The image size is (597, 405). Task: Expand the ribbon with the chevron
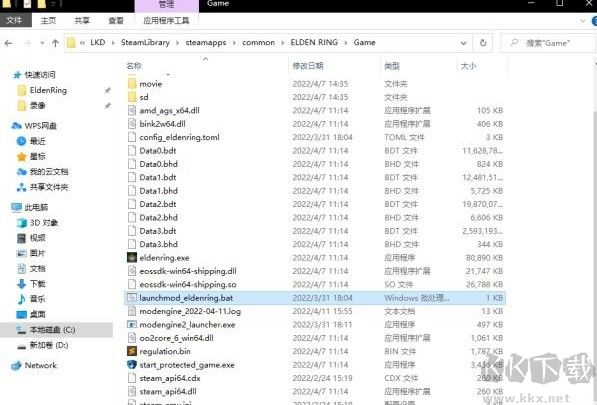[582, 21]
